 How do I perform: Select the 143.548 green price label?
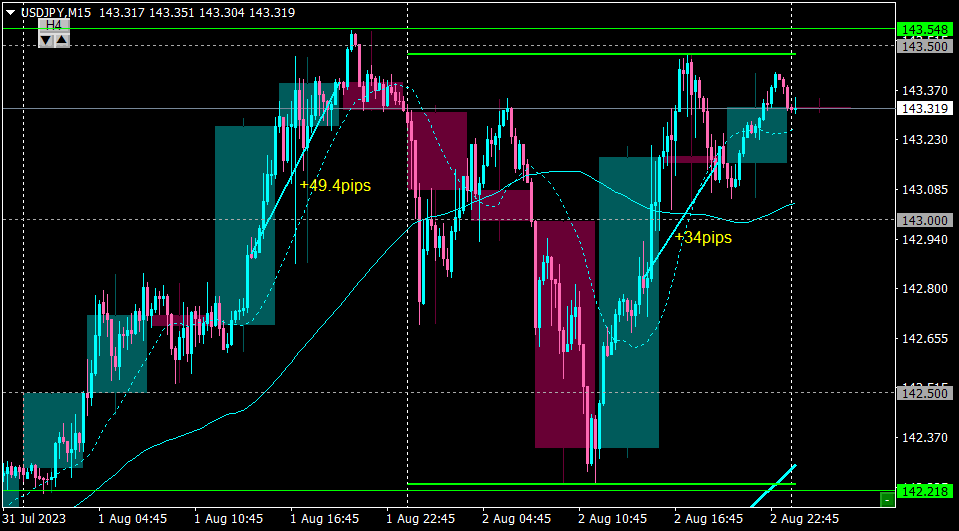925,29
